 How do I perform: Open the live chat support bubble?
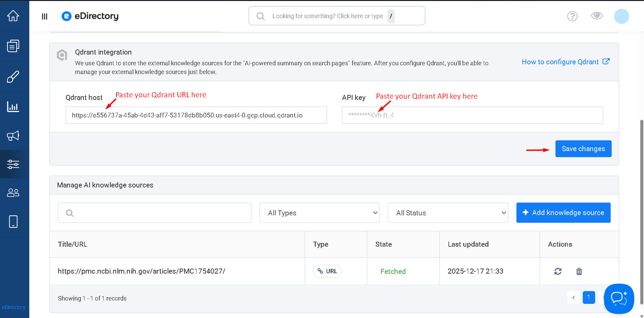coord(619,298)
